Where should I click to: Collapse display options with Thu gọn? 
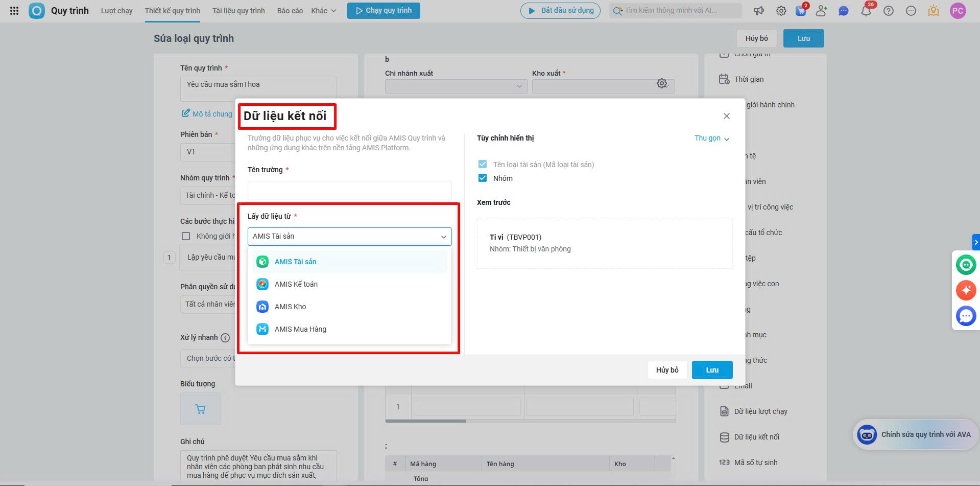coord(712,138)
